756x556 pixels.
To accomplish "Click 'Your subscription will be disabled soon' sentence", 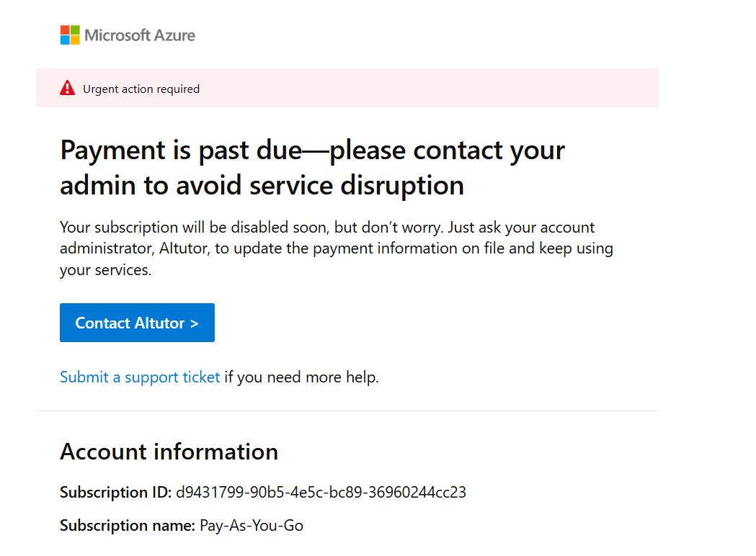I will point(195,228).
